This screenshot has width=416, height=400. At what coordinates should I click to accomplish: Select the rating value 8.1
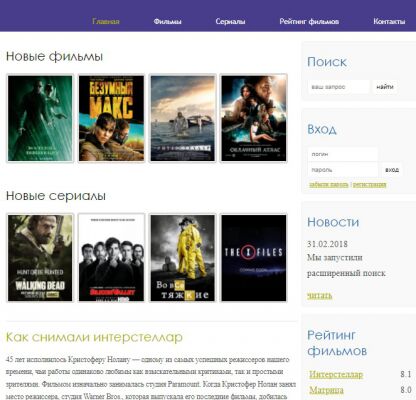(406, 374)
